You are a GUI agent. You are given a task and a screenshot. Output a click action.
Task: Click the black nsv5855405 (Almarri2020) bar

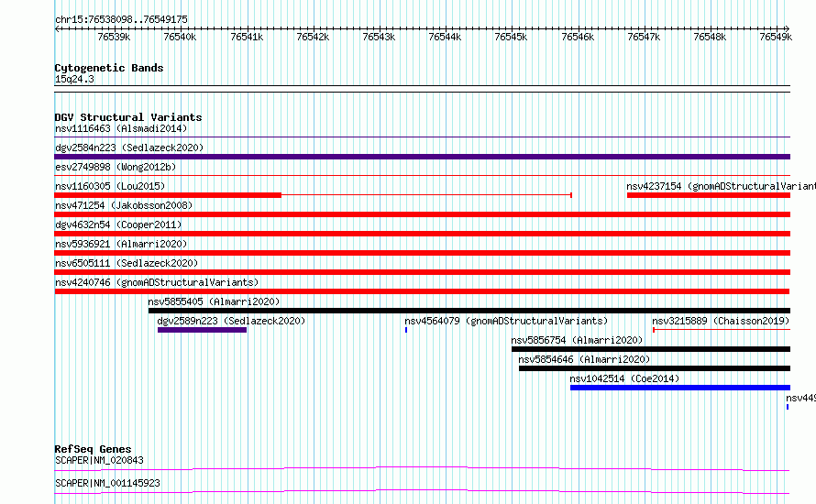pyautogui.click(x=469, y=311)
